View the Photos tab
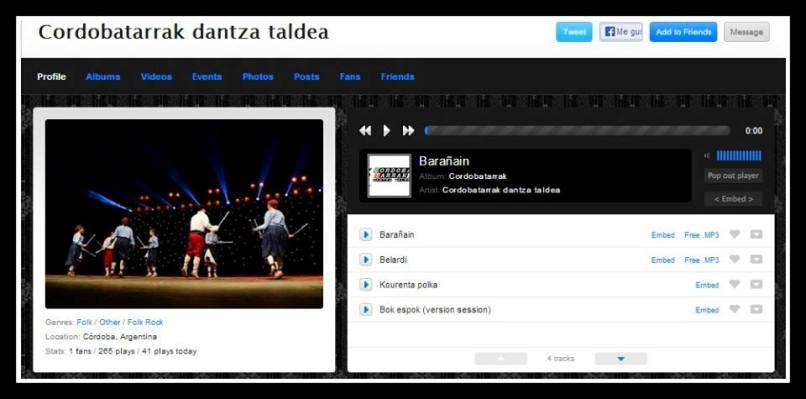The image size is (806, 399). point(258,77)
